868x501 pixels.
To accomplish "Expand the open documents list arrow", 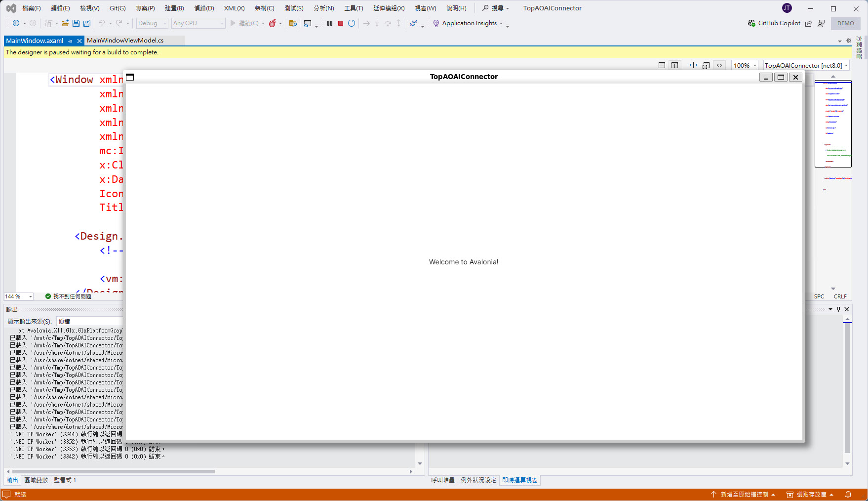I will (840, 41).
